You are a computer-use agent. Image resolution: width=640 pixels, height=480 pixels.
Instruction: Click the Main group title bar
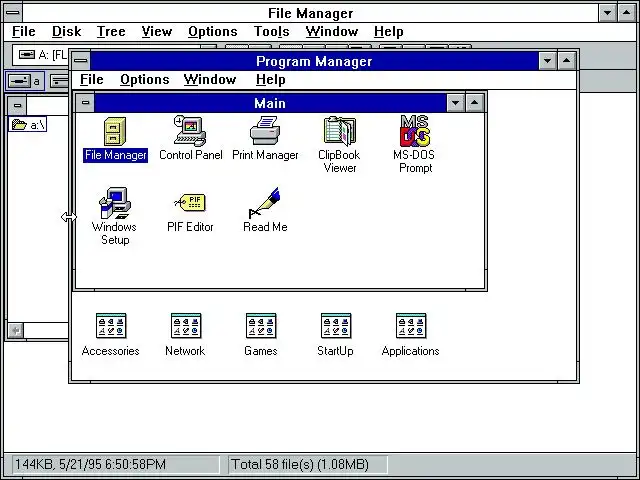tap(270, 103)
